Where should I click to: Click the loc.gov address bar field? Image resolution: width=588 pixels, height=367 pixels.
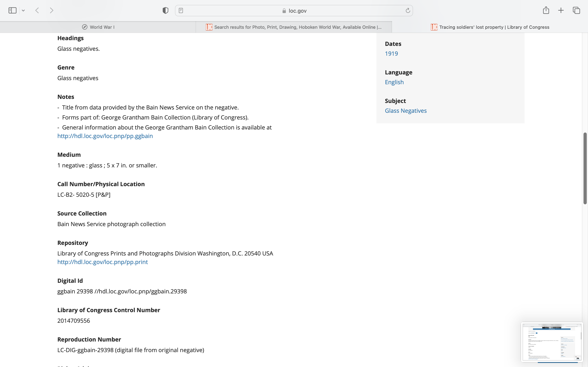click(x=294, y=11)
